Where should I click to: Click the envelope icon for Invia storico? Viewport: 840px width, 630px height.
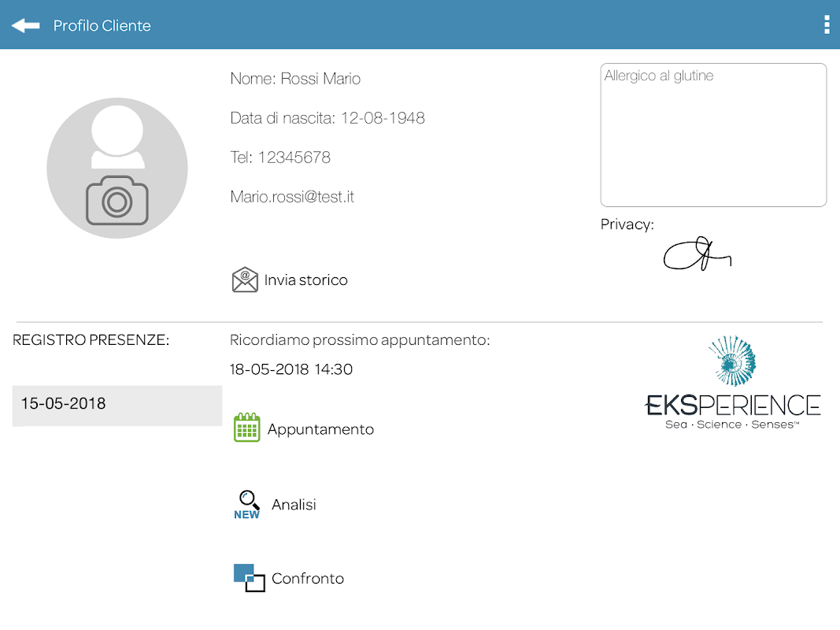(245, 280)
